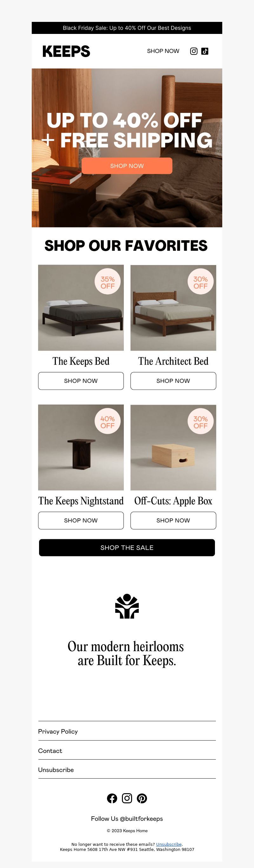Shop now under The Architect Bed
The height and width of the screenshot is (868, 254).
point(173,381)
